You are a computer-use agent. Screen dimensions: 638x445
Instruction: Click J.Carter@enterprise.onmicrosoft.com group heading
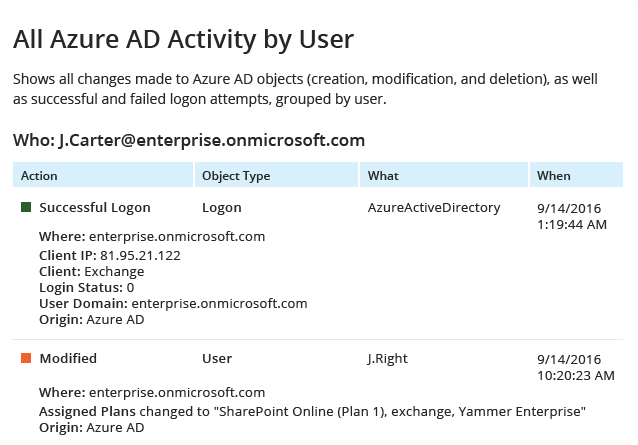[189, 140]
